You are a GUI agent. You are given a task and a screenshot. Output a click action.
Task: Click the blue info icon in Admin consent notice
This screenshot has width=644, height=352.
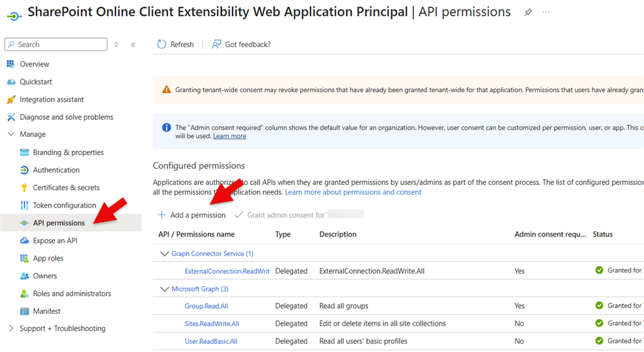[x=166, y=128]
